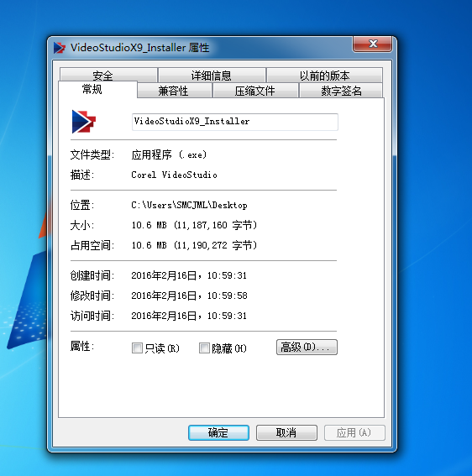Open the 安全 tab

(108, 75)
